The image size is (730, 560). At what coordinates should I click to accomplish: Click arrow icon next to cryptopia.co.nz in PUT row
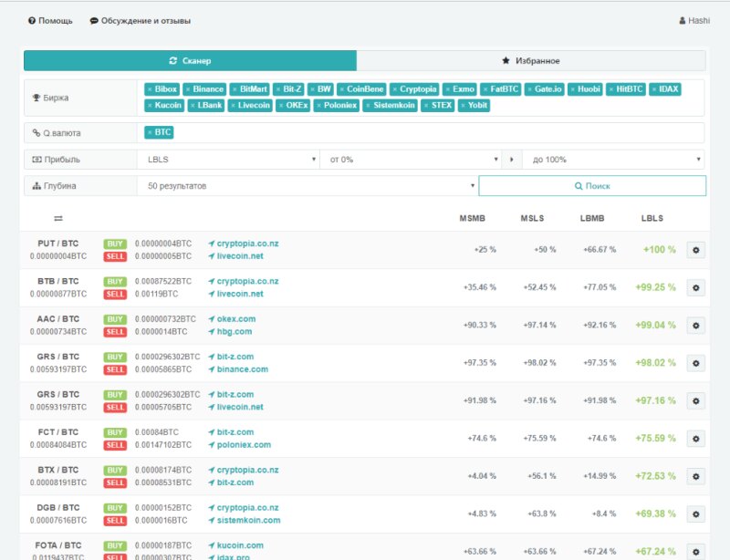click(212, 244)
